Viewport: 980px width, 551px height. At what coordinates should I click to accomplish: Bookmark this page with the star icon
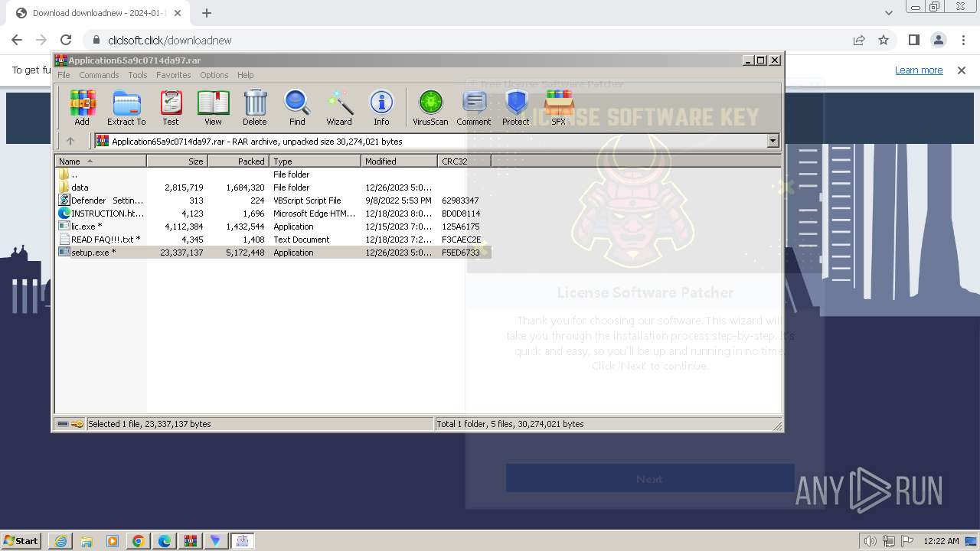884,40
